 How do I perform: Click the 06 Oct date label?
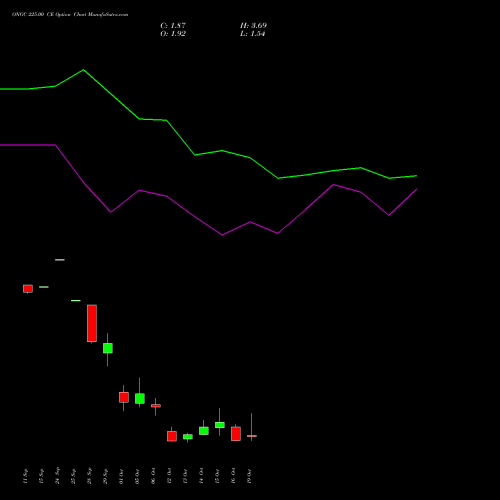[153, 476]
